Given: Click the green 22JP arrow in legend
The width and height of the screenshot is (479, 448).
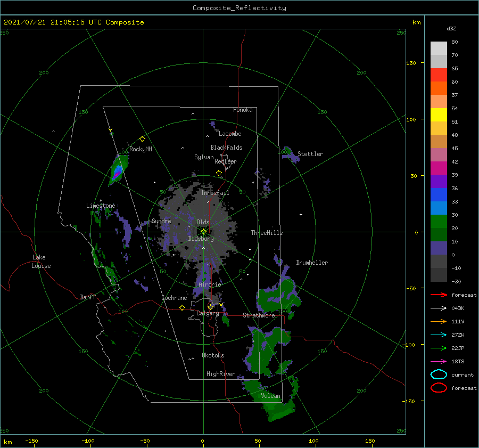Looking at the screenshot, I should (x=439, y=348).
